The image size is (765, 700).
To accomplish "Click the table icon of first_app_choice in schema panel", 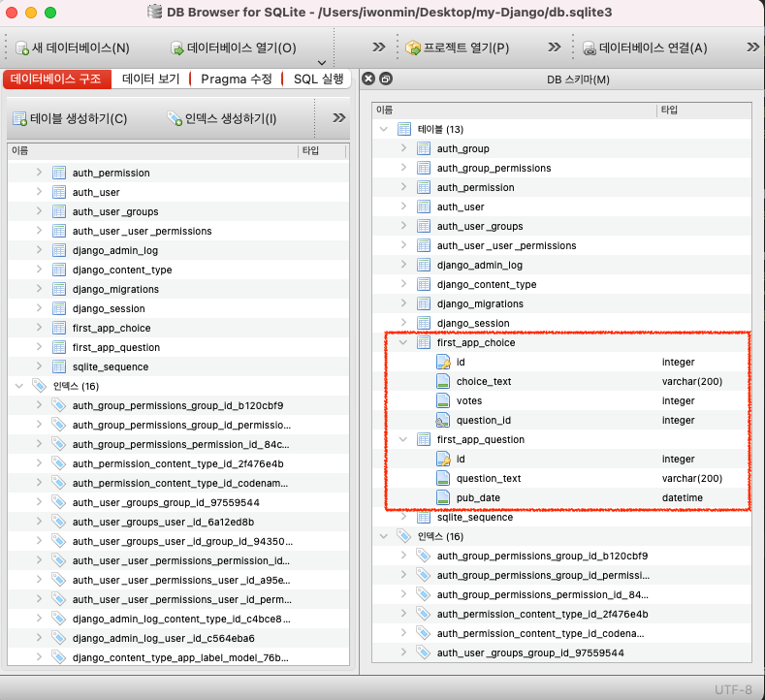I will 424,342.
